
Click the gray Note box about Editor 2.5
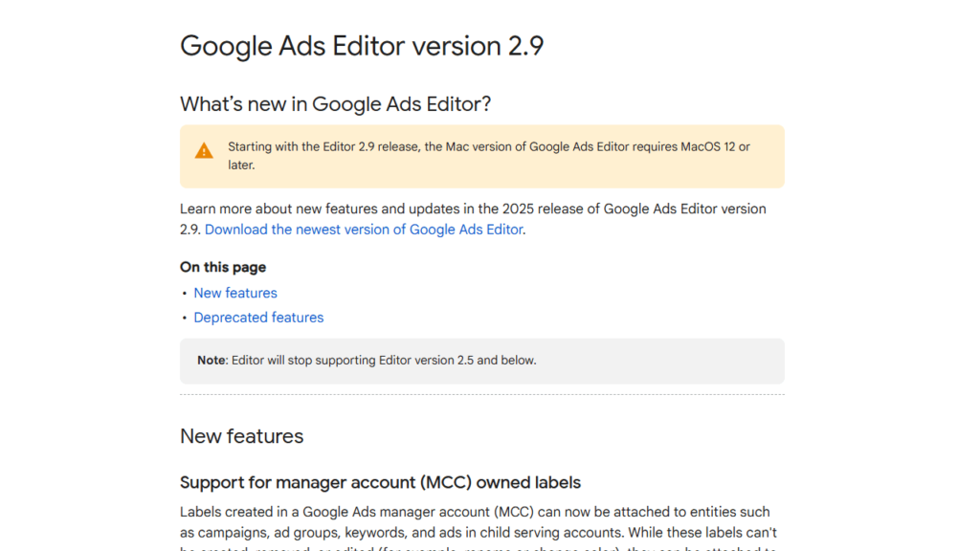pyautogui.click(x=482, y=361)
